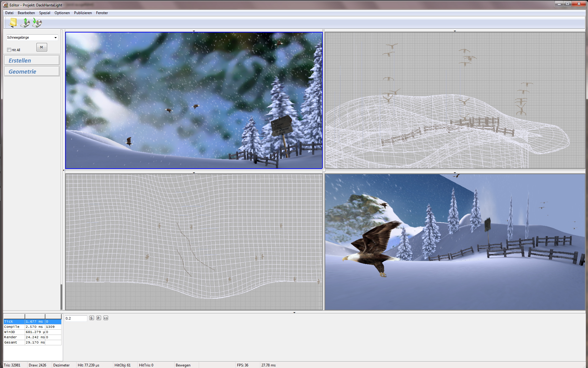Enable the Hit All checkbox
588x368 pixels.
(x=9, y=50)
